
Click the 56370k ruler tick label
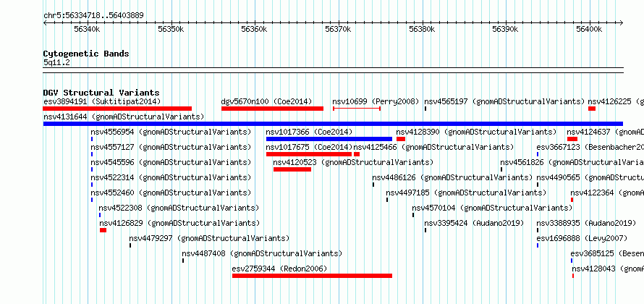(x=338, y=29)
